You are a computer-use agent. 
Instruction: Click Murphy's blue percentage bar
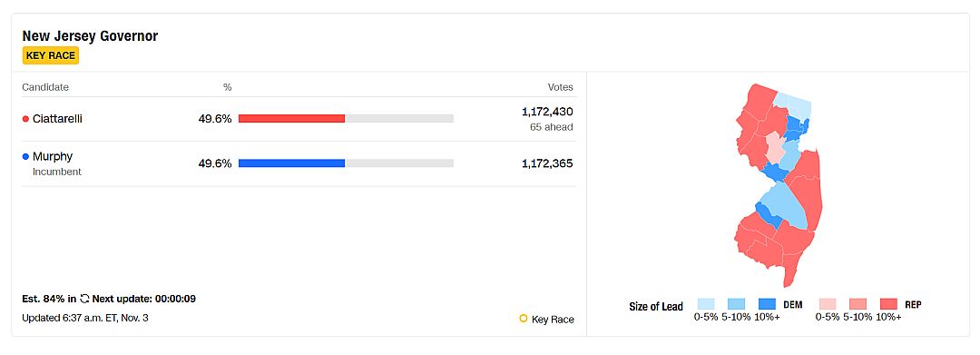pyautogui.click(x=292, y=163)
